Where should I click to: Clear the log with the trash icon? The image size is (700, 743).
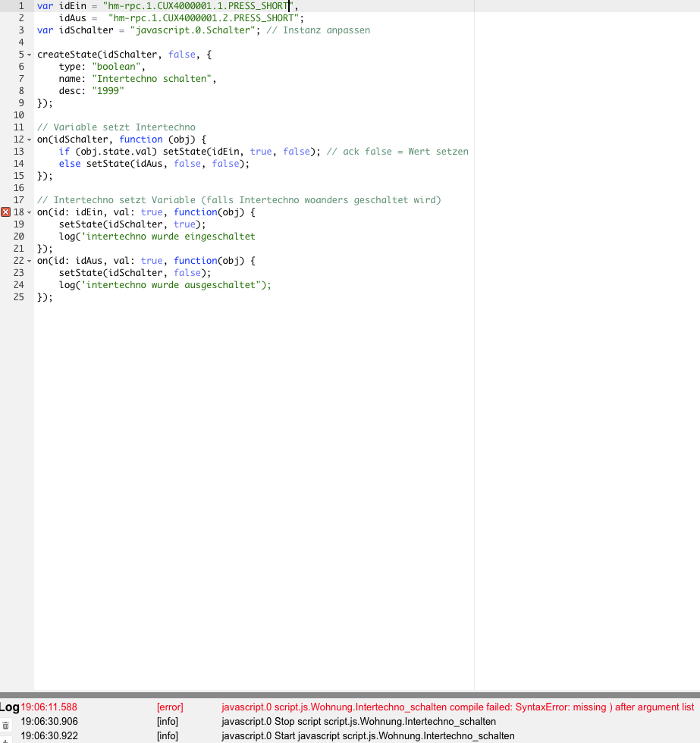point(6,726)
